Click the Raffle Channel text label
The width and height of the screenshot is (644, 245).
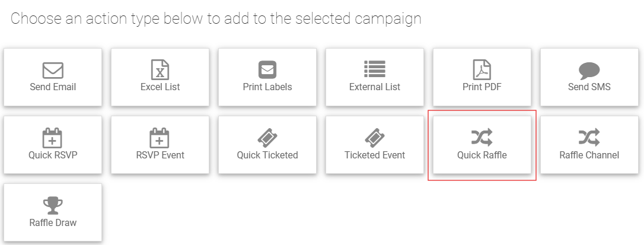click(x=589, y=155)
